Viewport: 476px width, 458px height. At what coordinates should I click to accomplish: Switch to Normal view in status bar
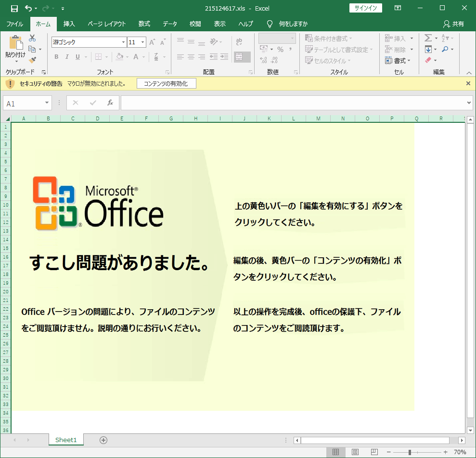pos(336,452)
